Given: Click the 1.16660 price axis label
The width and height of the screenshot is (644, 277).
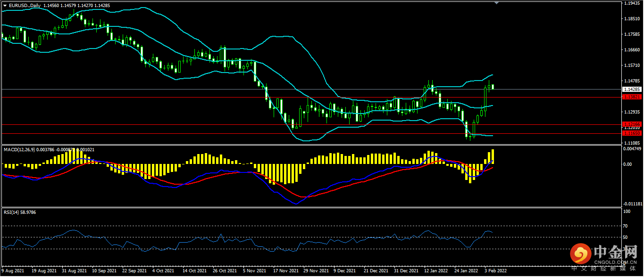Looking at the screenshot, I should 631,50.
